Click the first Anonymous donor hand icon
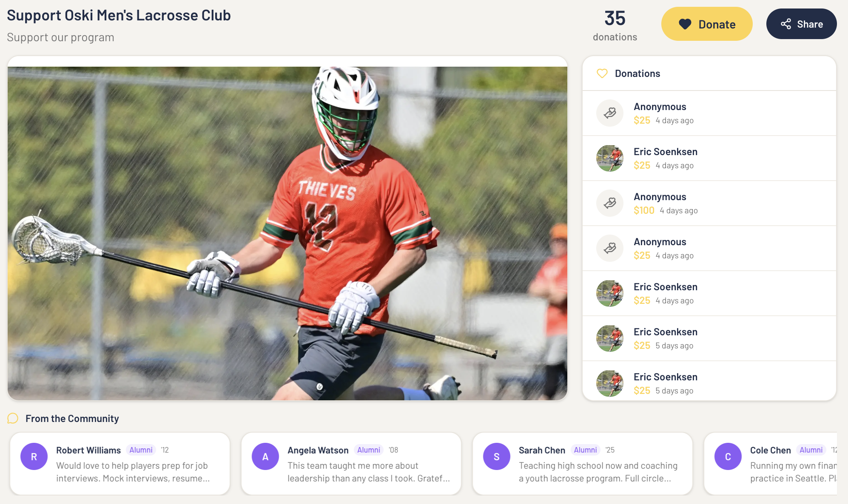 coord(610,113)
